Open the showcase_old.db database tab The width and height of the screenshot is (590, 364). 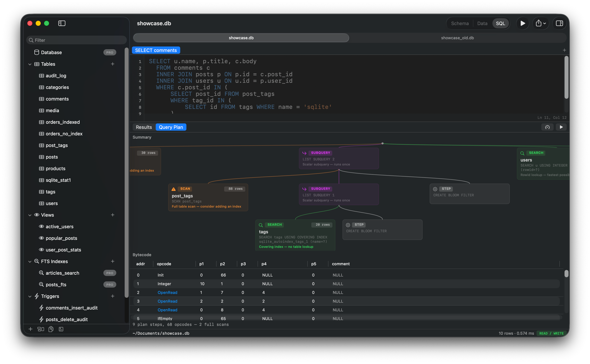pyautogui.click(x=458, y=38)
